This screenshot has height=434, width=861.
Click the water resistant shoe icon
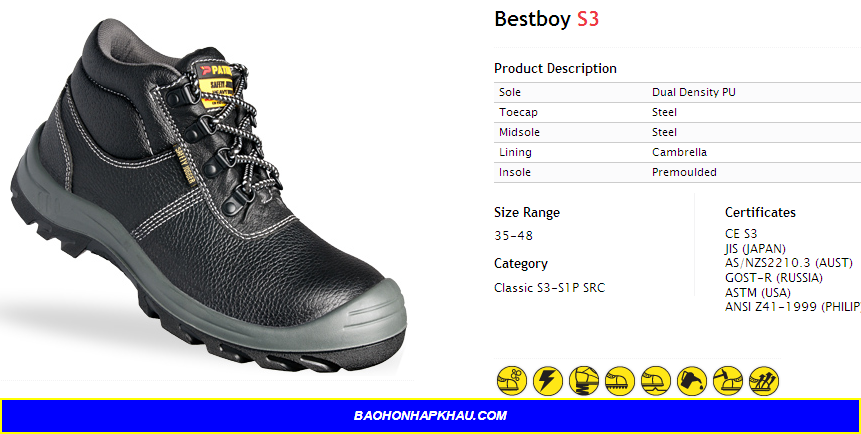point(512,381)
